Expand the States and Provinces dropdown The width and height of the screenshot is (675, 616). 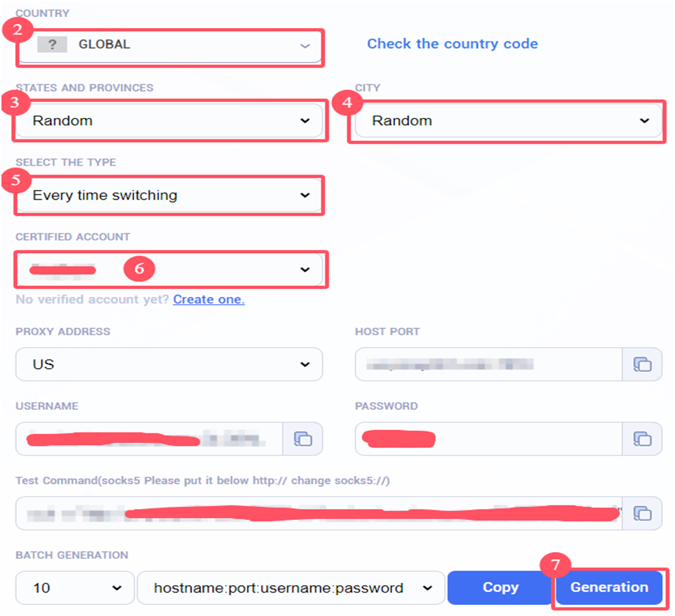pyautogui.click(x=169, y=121)
